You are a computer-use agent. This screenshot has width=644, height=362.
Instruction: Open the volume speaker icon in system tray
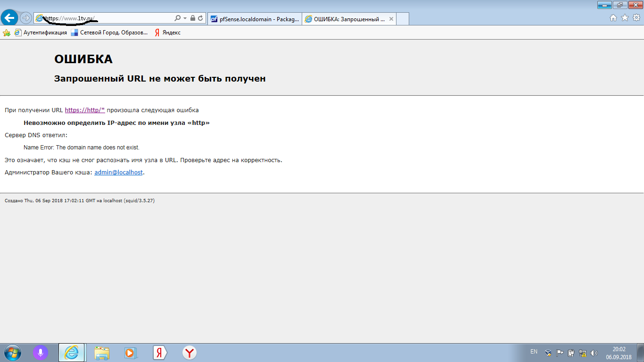tap(594, 353)
